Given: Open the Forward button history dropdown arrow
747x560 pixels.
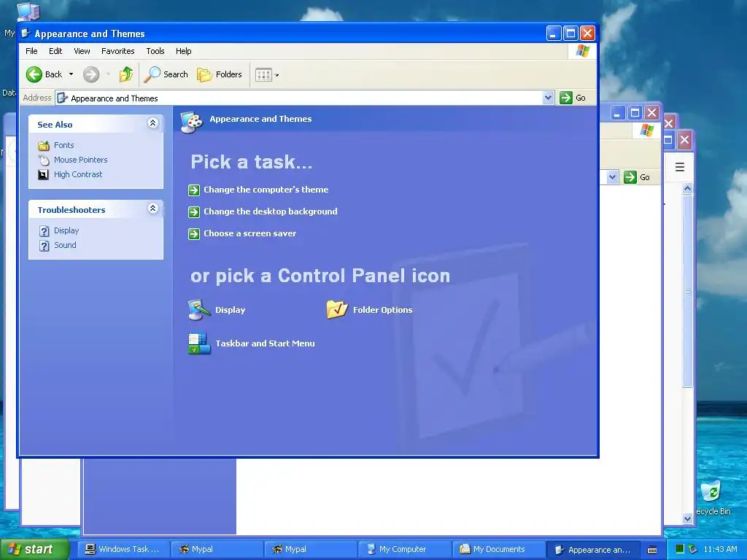Looking at the screenshot, I should [x=108, y=74].
